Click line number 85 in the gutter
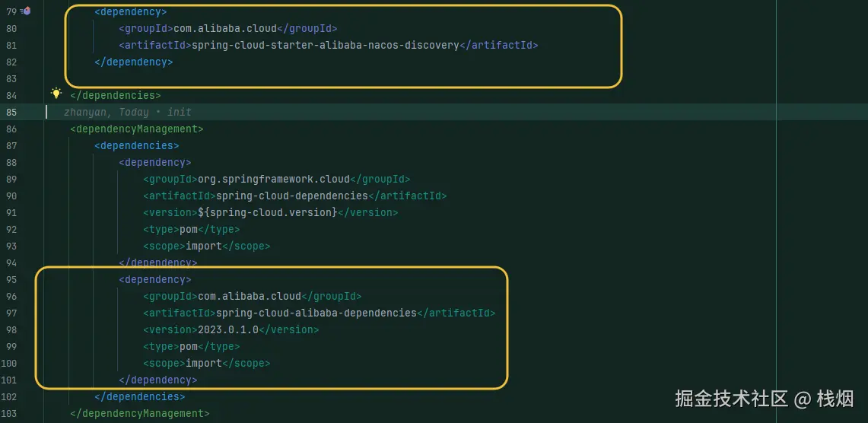This screenshot has height=423, width=868. pos(11,112)
